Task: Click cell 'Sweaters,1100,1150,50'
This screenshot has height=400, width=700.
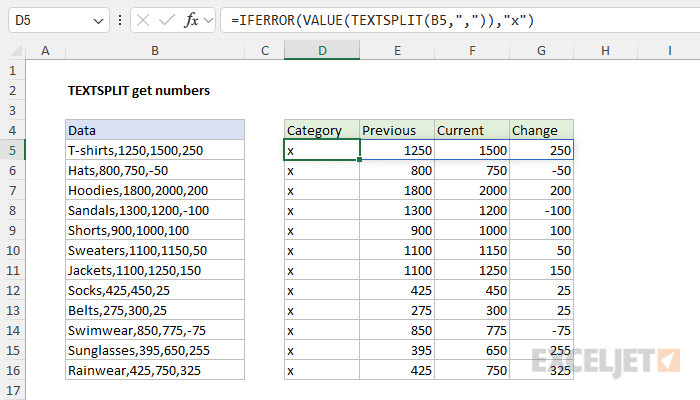Action: pos(155,250)
